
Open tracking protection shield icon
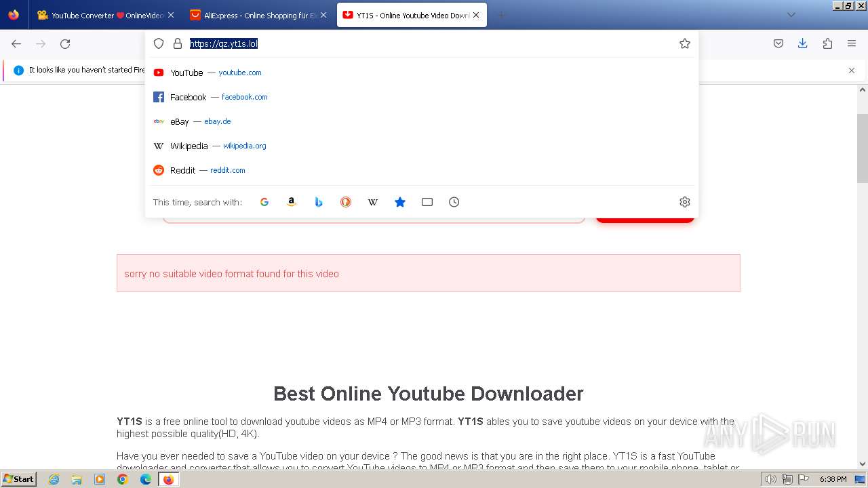159,43
